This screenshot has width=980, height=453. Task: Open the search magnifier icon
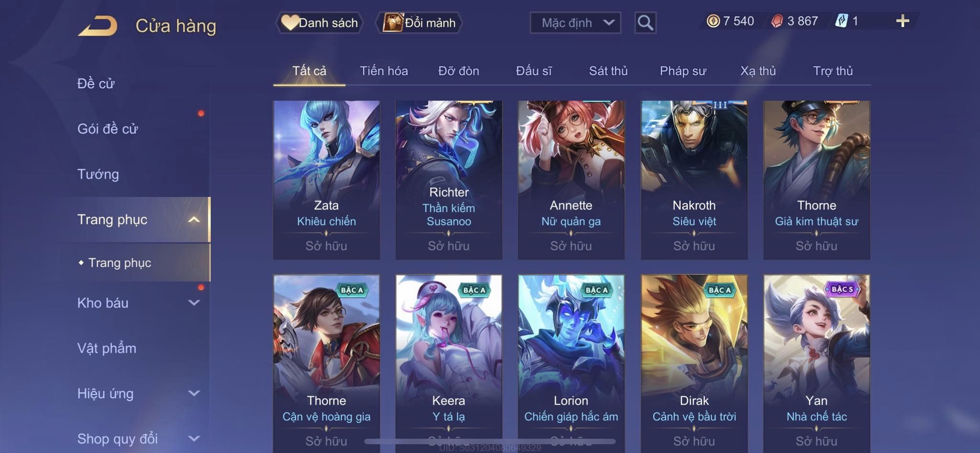645,23
